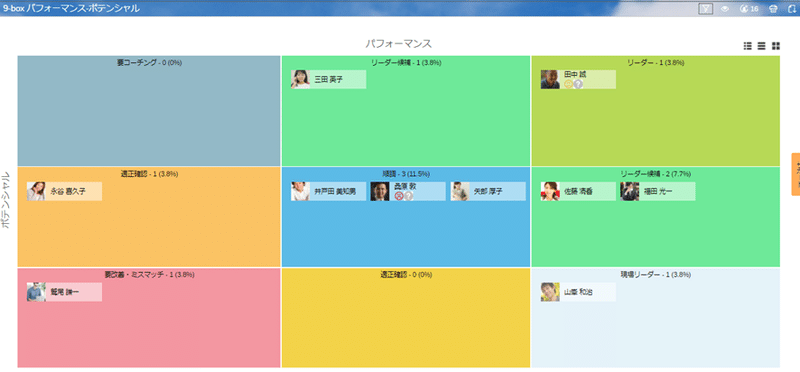Click the photo of 三田 英子

(300, 79)
